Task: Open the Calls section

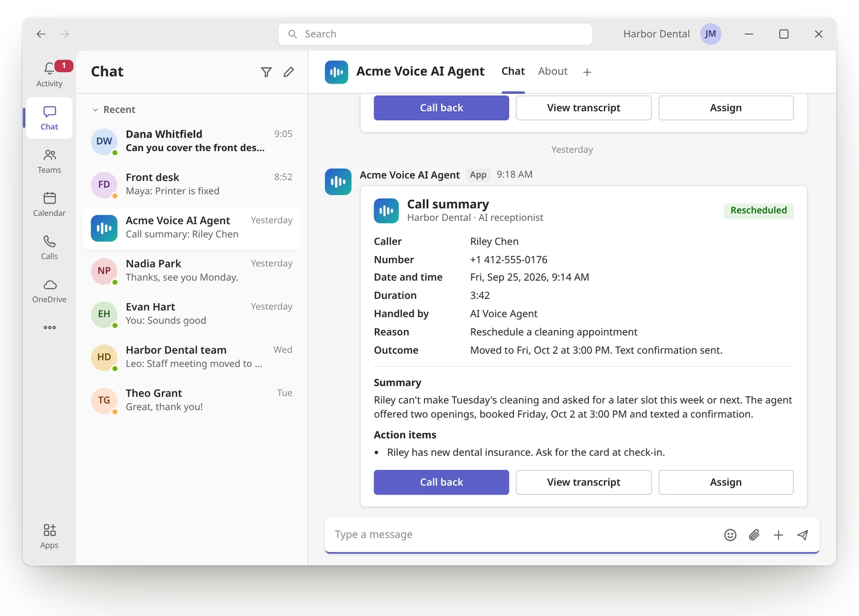Action: pyautogui.click(x=49, y=247)
